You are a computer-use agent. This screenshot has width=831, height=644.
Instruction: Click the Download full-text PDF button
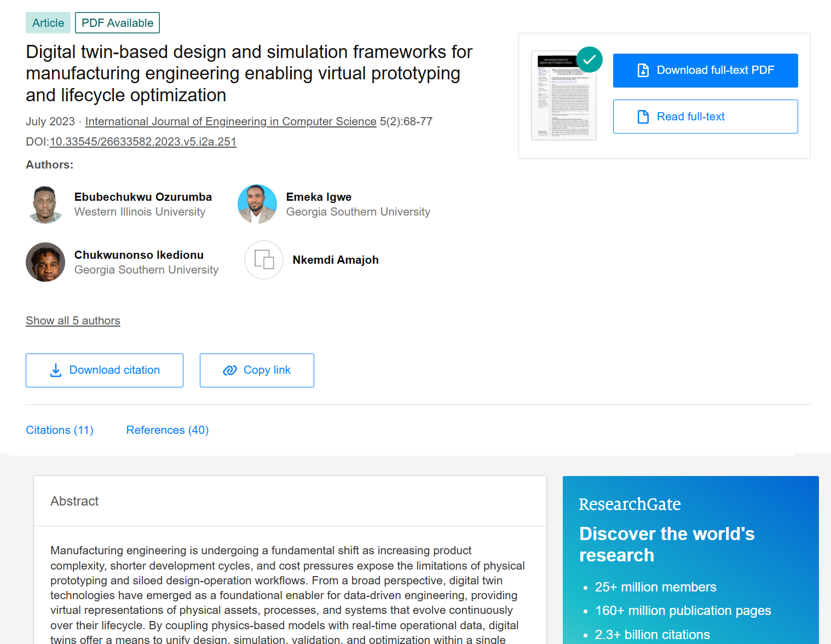tap(706, 71)
